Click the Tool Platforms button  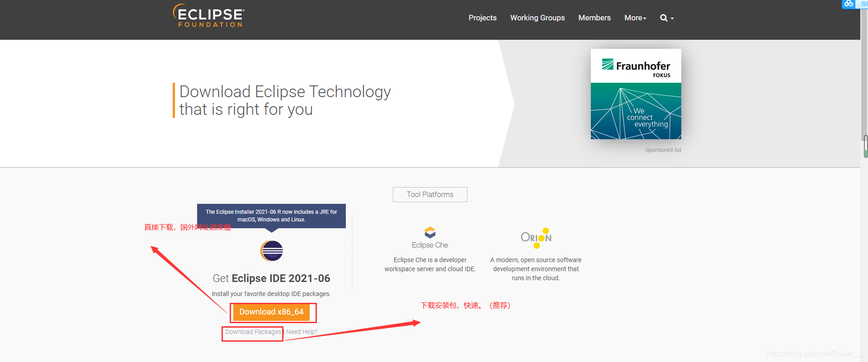(430, 194)
